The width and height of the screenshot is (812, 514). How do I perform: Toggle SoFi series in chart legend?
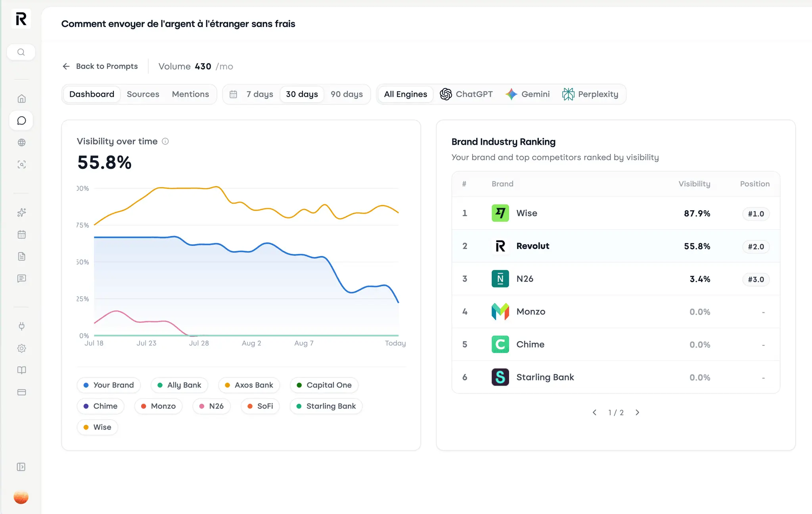(260, 406)
